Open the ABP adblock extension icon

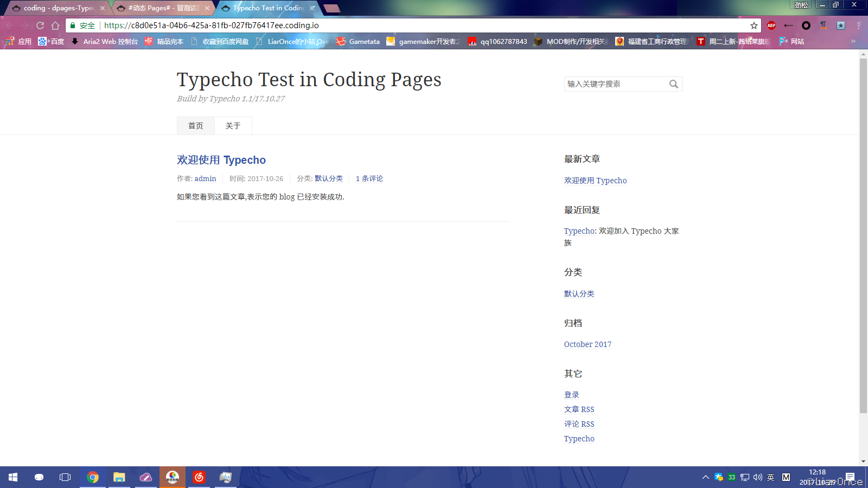(771, 25)
